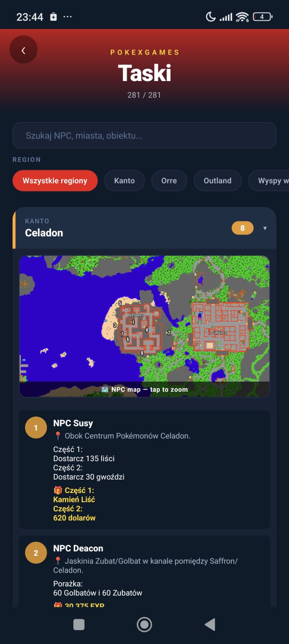Tap the Android recent apps square
The height and width of the screenshot is (644, 289).
tap(79, 625)
